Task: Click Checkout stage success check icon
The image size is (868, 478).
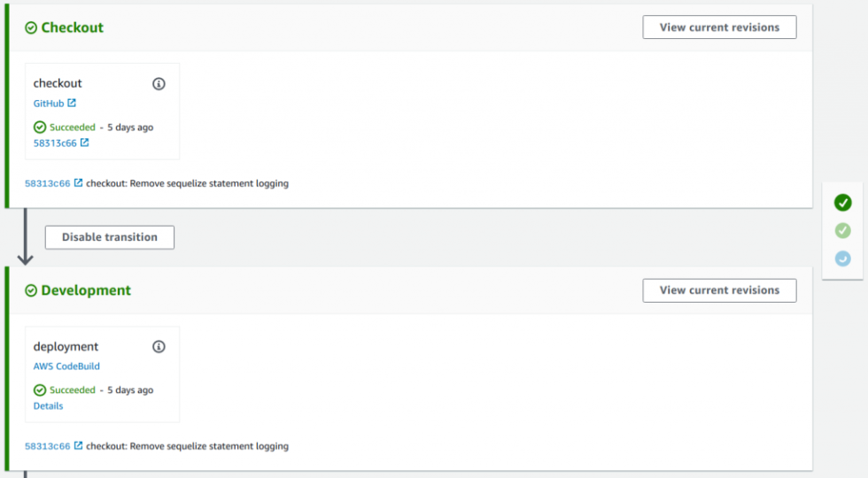Action: tap(31, 27)
